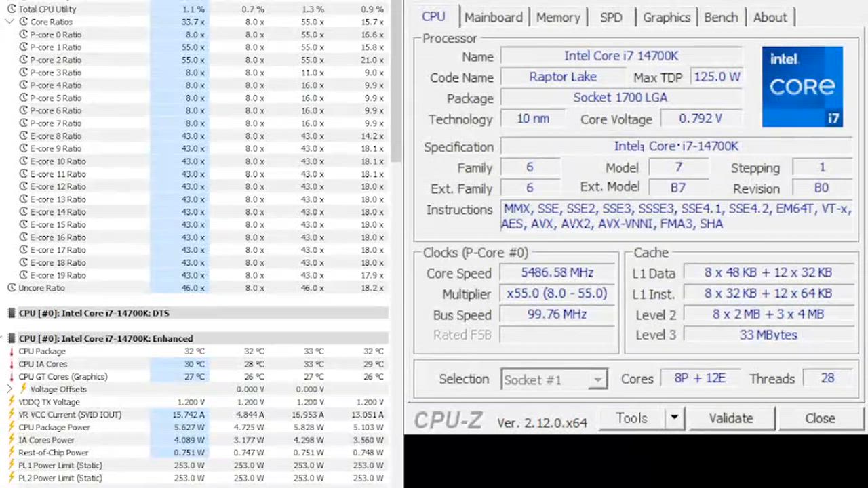Click the Intel Core i7 logo in CPU-Z
The image size is (868, 488).
point(802,87)
